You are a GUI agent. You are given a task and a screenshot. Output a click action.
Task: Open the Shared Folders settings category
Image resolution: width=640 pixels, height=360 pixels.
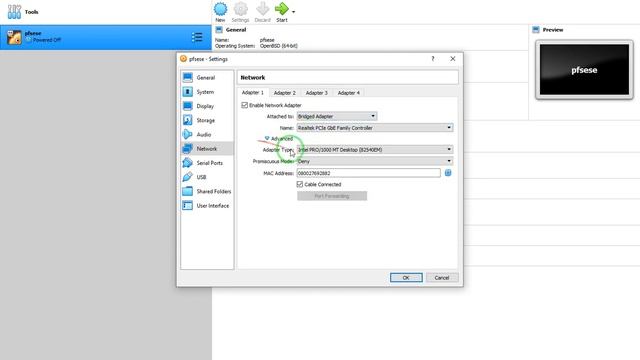point(207,191)
